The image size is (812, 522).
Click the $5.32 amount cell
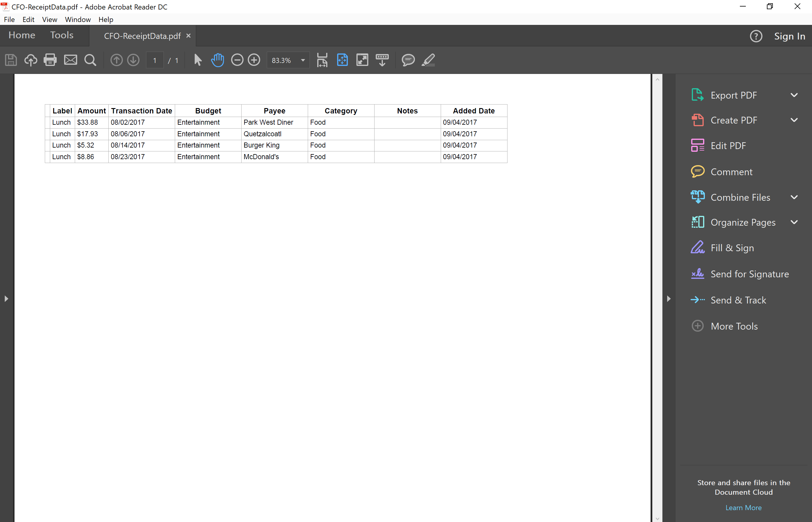(91, 145)
